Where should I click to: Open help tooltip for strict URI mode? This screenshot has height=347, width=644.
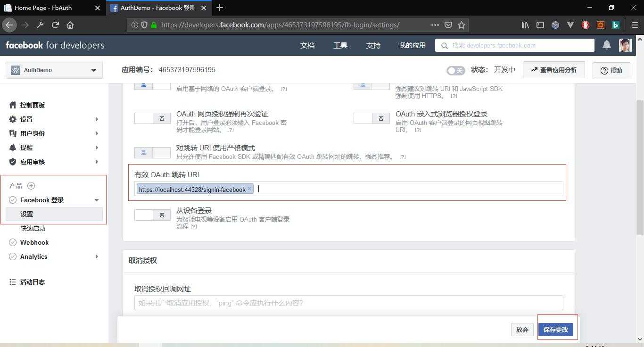(x=403, y=157)
